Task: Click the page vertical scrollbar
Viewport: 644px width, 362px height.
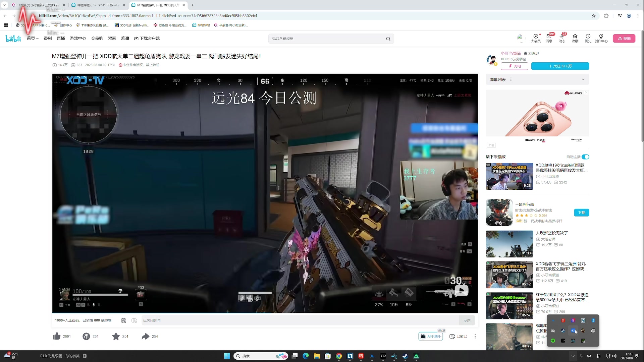Action: coord(642,86)
